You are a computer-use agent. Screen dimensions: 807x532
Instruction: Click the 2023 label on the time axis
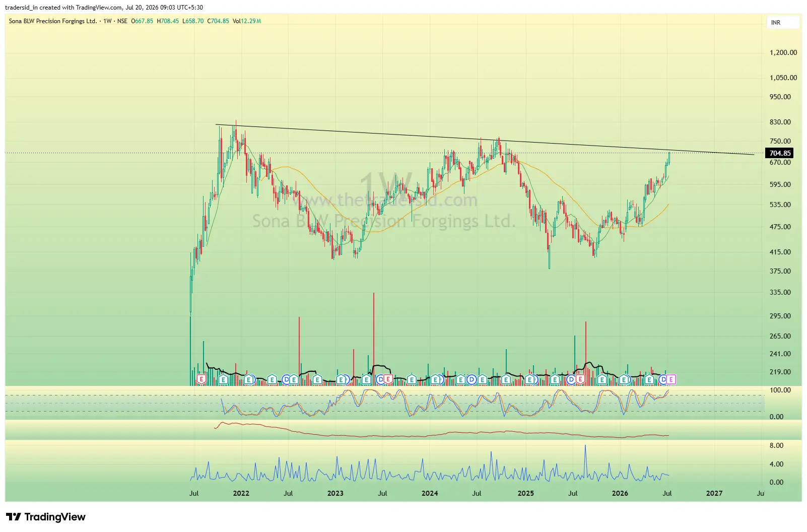pos(335,493)
